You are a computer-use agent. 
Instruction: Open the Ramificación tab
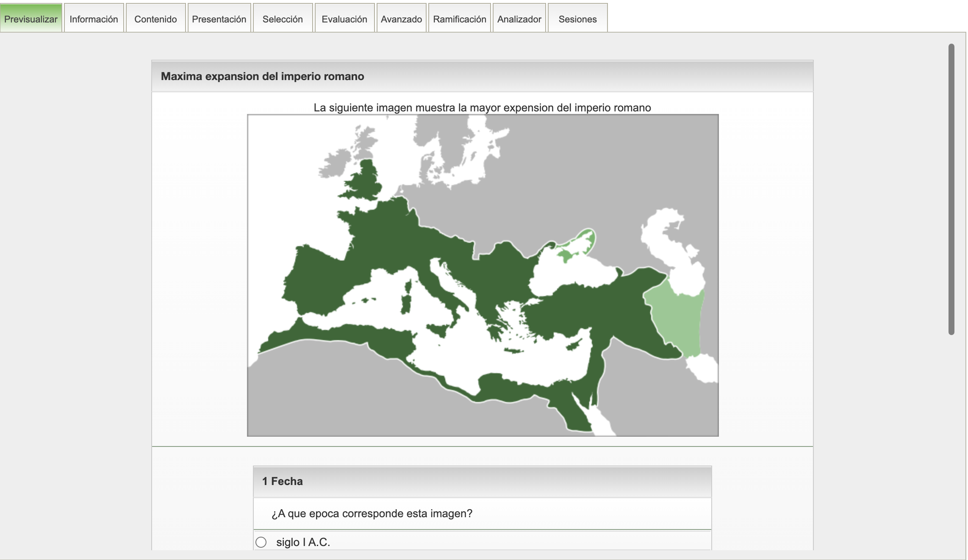click(x=460, y=19)
